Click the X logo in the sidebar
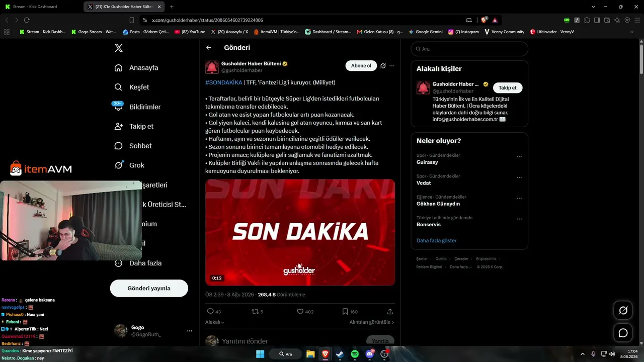The image size is (644, 362). coord(118,48)
